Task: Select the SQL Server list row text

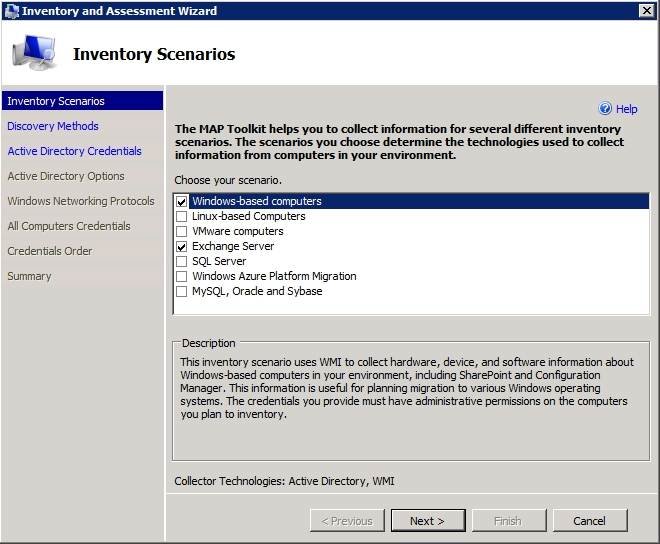Action: (219, 261)
